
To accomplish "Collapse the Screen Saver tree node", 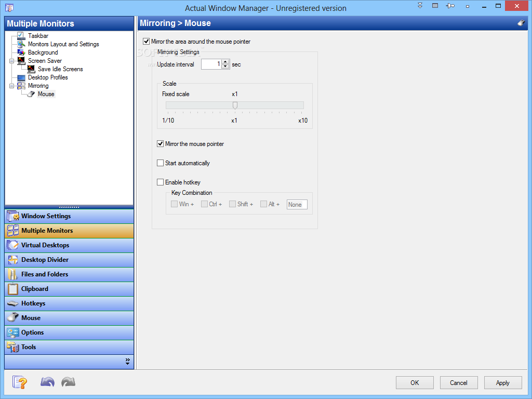I will (11, 61).
